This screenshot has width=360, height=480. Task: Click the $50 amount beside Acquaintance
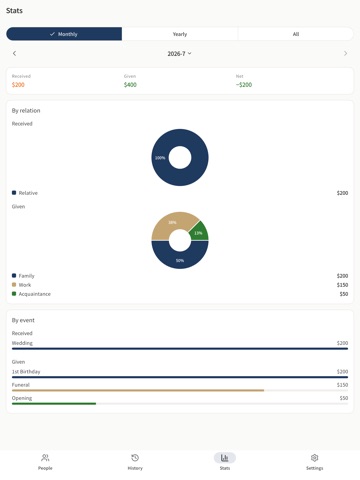point(344,294)
